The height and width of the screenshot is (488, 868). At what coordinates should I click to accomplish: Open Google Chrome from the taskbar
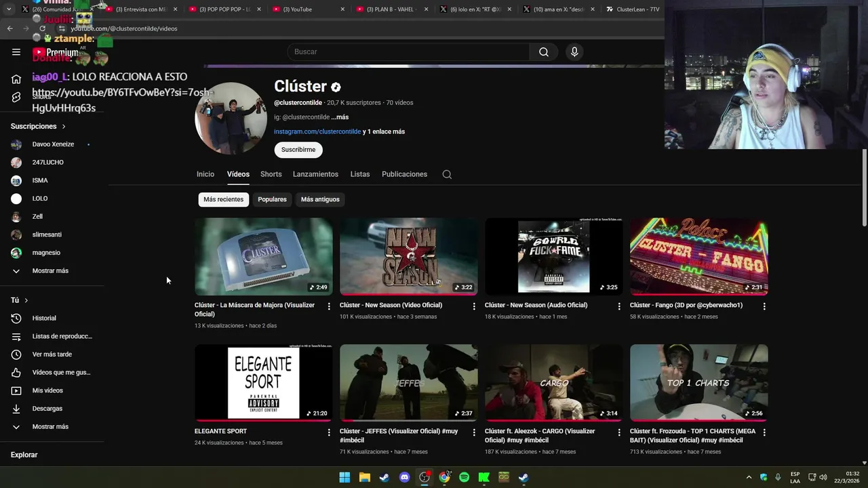[x=444, y=477]
